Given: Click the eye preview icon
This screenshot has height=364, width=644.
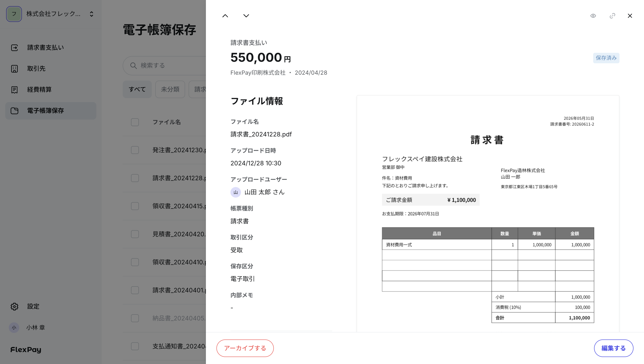Looking at the screenshot, I should [593, 16].
